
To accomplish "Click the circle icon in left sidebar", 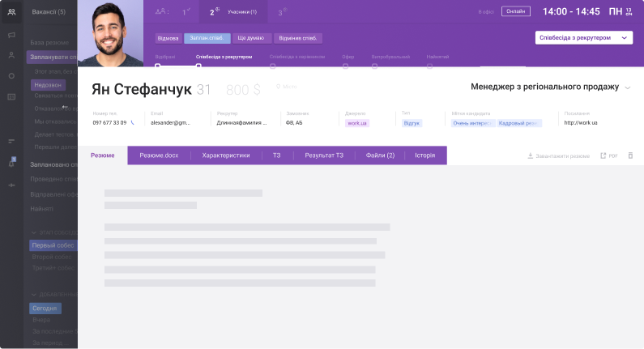I will pyautogui.click(x=11, y=76).
